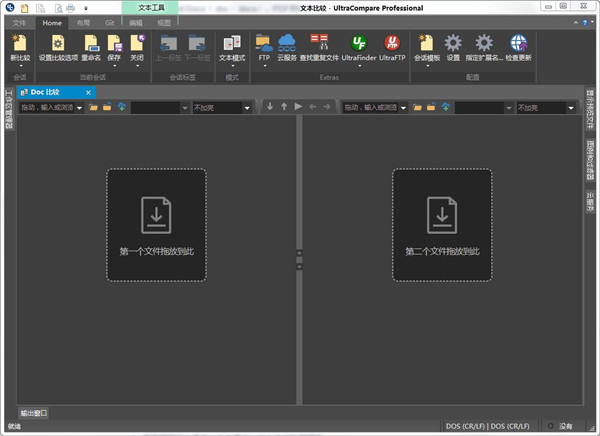Open 设置 settings gear in 配置 group
This screenshot has height=436, width=600.
click(x=453, y=43)
